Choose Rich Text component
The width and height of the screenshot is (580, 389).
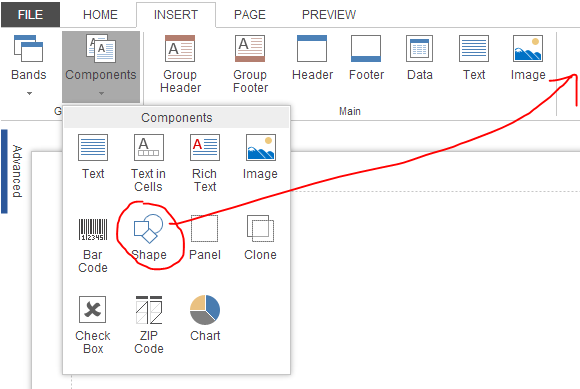(x=205, y=163)
